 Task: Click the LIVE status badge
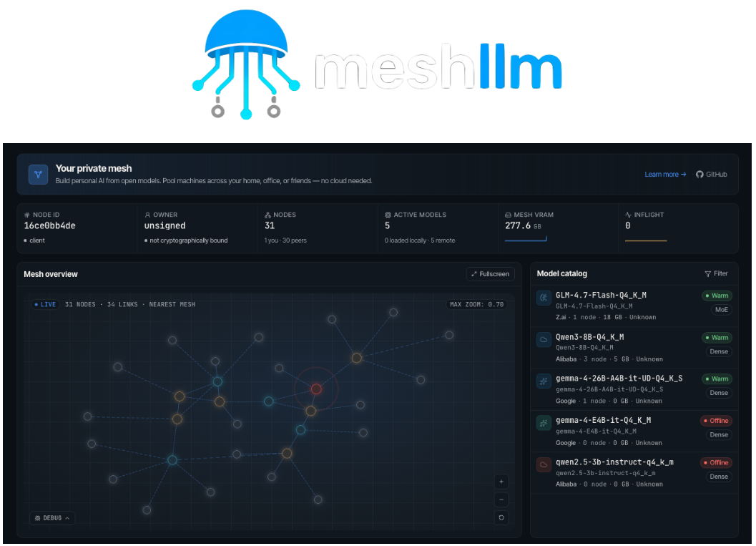click(x=45, y=304)
